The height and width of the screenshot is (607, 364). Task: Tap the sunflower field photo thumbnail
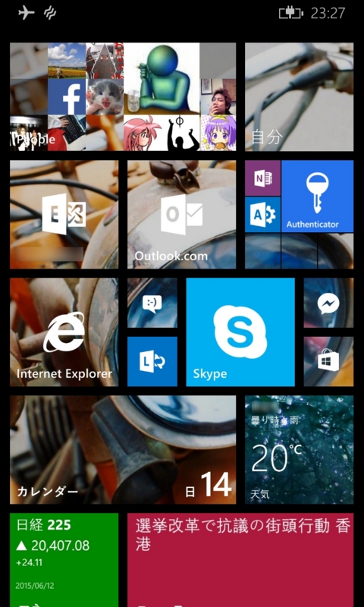(67, 61)
